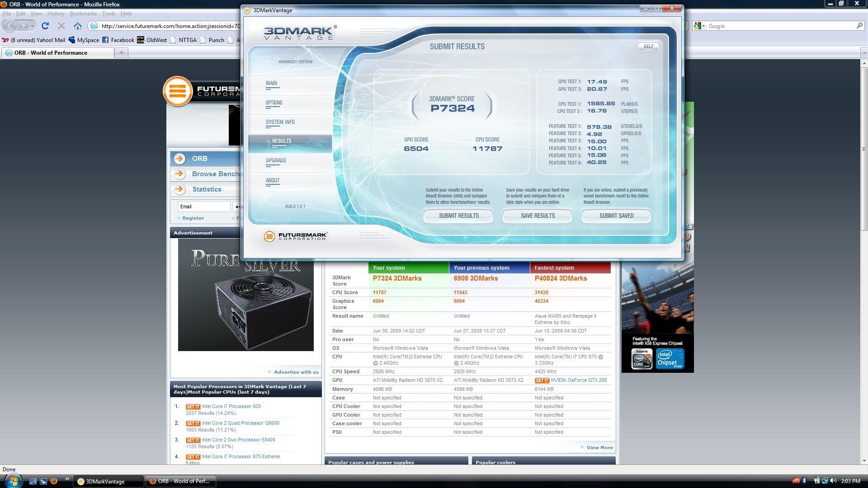Open the Help menu in Firefox
Image resolution: width=868 pixels, height=488 pixels.
pyautogui.click(x=126, y=14)
